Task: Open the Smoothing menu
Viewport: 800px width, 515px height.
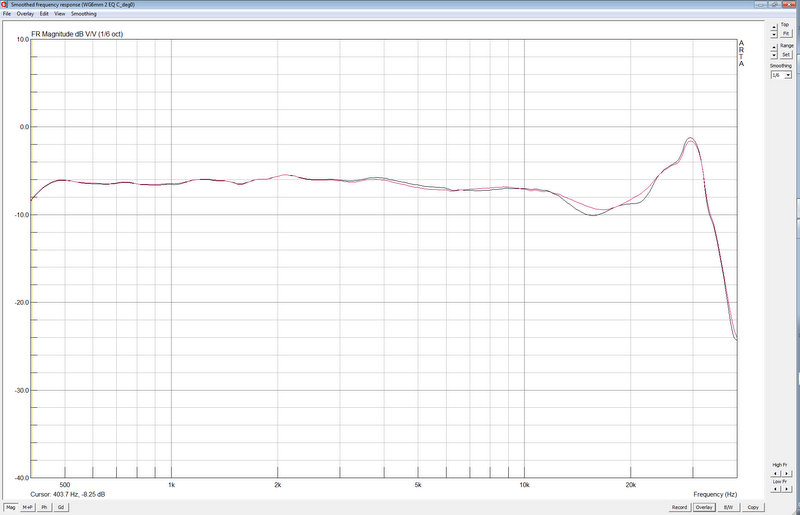Action: pos(84,14)
